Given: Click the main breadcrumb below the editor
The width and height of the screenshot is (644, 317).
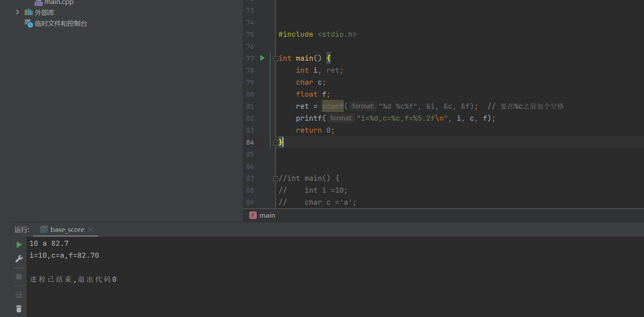Looking at the screenshot, I should 267,216.
